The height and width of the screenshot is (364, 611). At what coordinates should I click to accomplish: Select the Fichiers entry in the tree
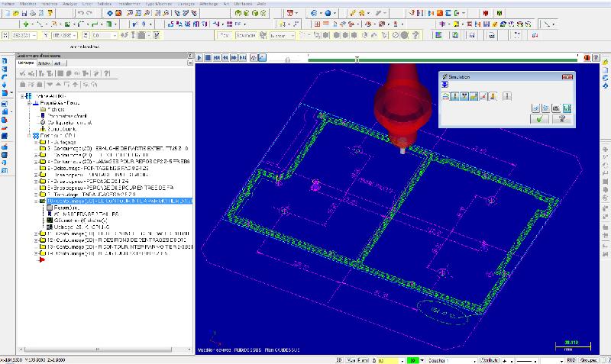coord(56,110)
